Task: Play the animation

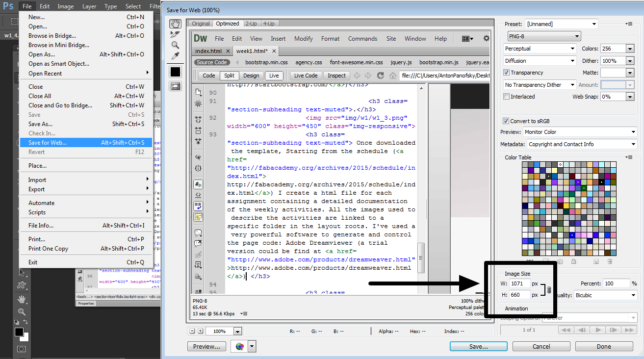Action: coord(598,330)
